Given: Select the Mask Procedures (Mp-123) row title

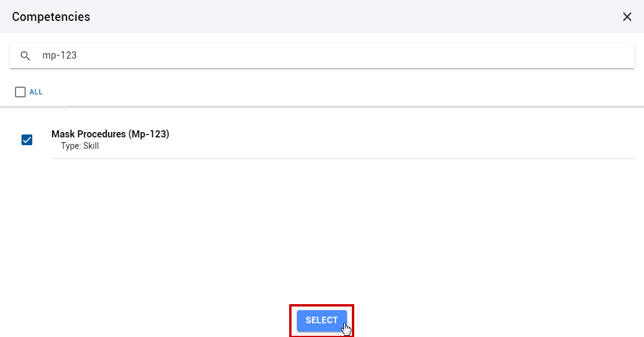Looking at the screenshot, I should click(x=110, y=134).
